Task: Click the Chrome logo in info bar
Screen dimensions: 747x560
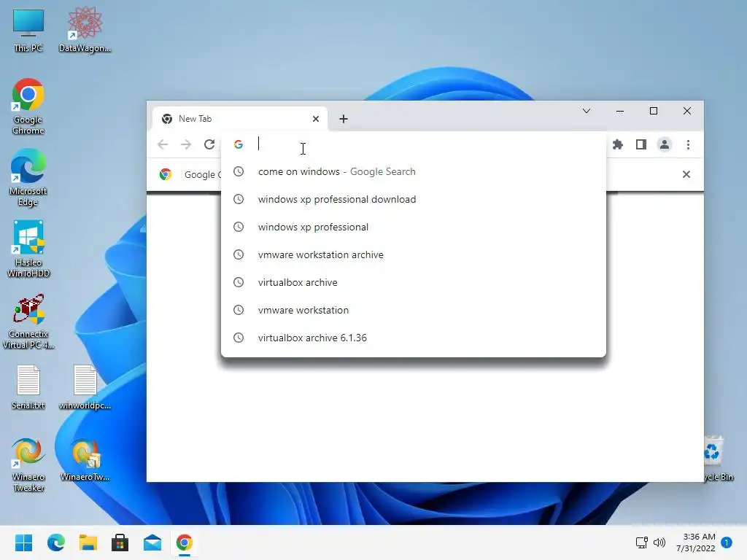Action: 166,174
